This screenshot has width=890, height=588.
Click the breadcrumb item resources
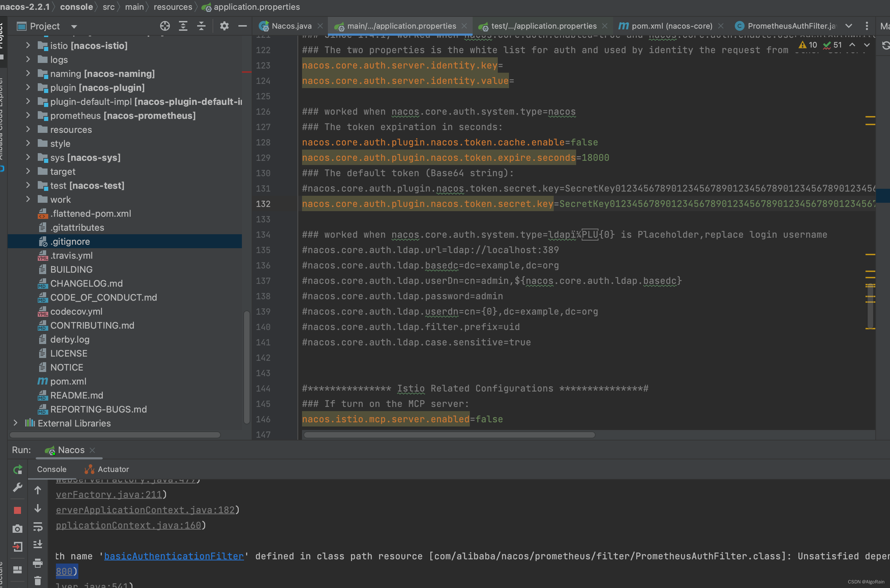point(173,7)
